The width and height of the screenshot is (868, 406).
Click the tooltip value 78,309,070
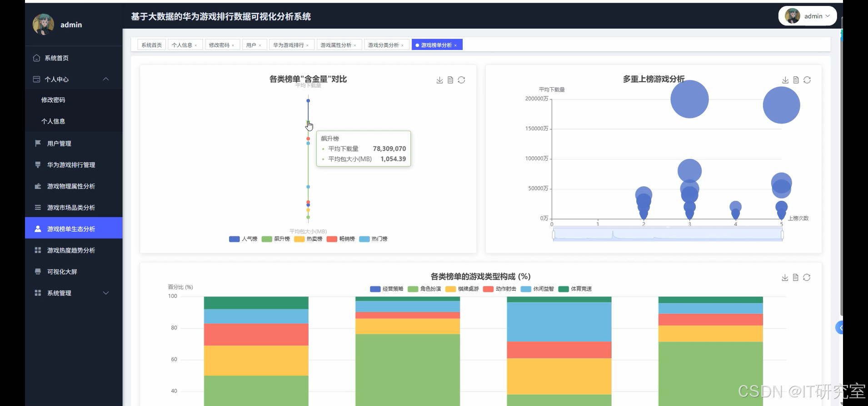(389, 149)
